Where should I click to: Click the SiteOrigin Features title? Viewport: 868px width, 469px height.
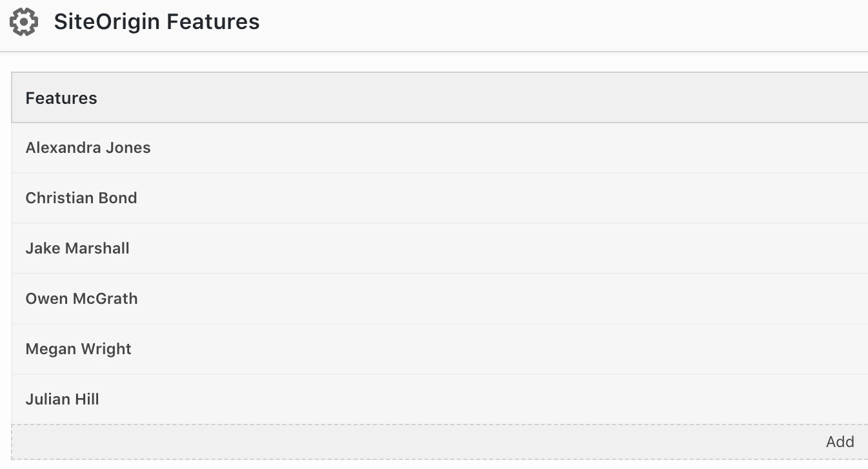(157, 21)
